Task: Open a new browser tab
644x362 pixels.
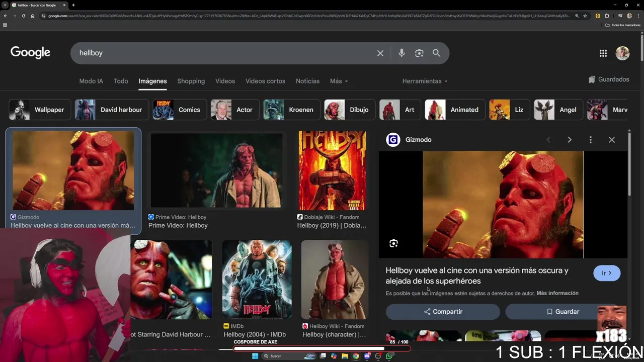Action: (x=73, y=5)
